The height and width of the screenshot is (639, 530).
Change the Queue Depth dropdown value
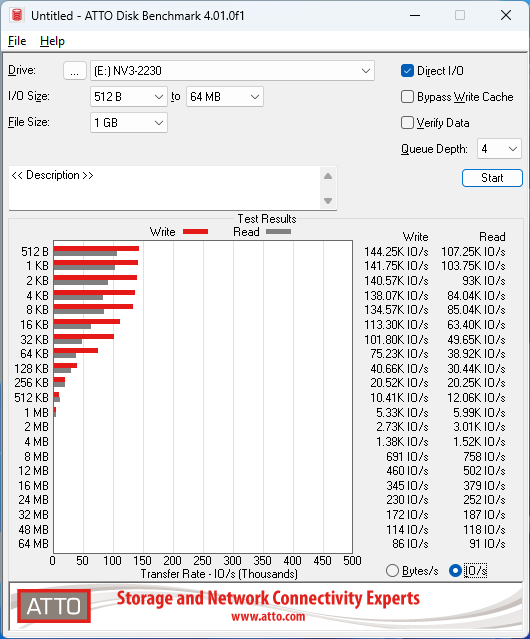point(499,149)
